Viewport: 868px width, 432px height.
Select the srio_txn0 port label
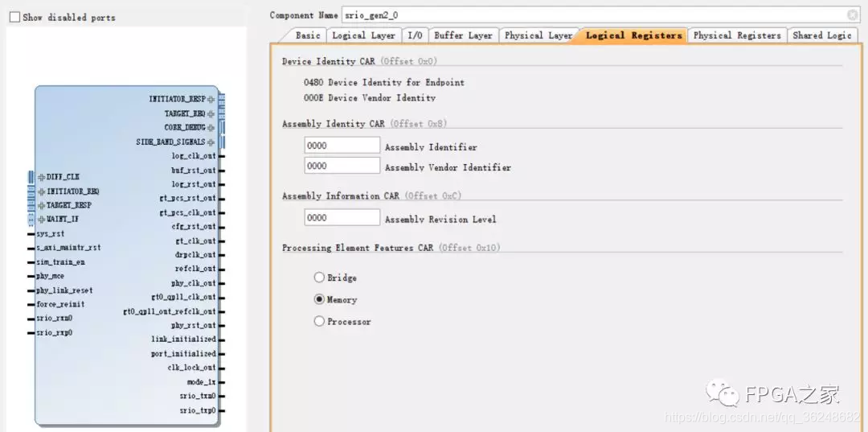198,396
